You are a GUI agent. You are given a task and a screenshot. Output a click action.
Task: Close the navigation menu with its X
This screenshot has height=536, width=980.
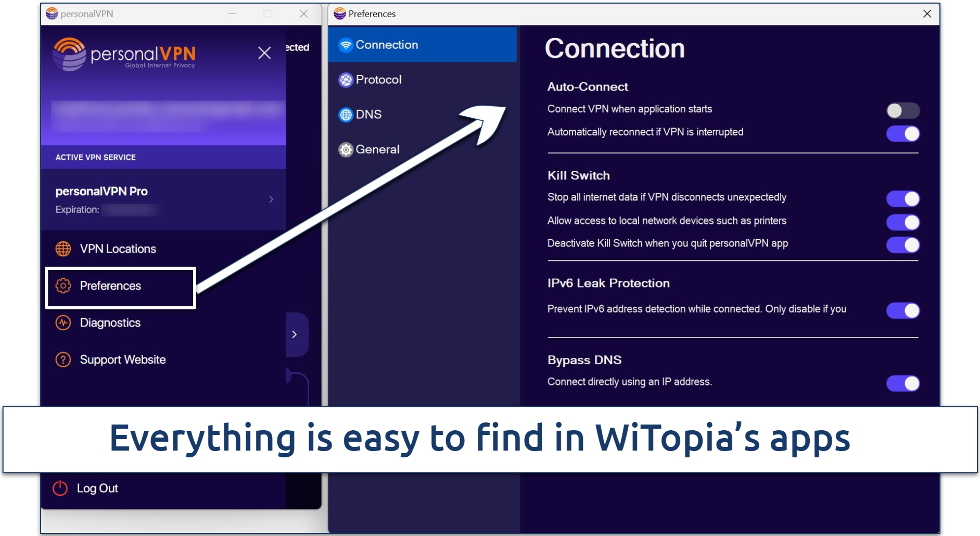click(264, 53)
